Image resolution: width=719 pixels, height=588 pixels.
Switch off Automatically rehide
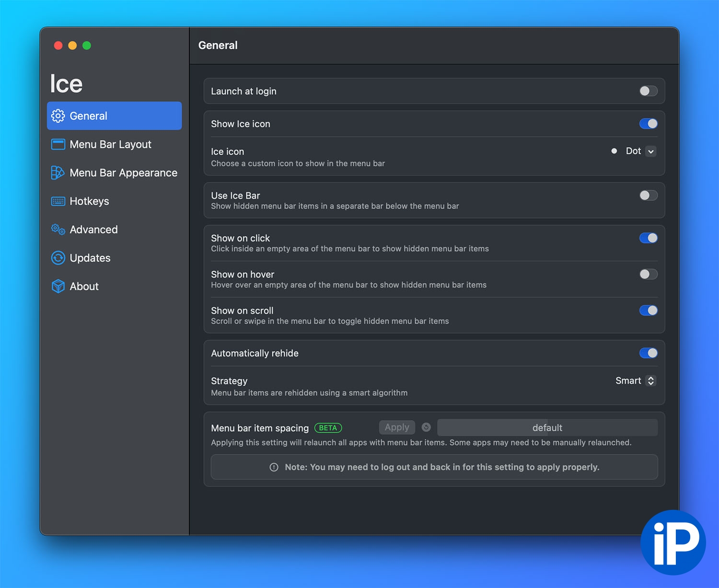pyautogui.click(x=649, y=353)
